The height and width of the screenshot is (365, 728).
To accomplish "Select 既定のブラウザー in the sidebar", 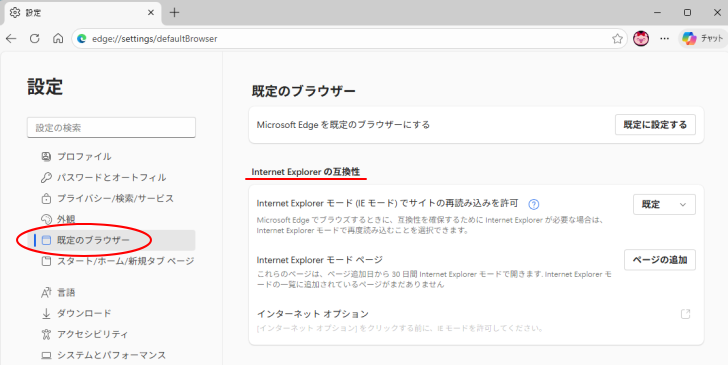I will pyautogui.click(x=111, y=240).
